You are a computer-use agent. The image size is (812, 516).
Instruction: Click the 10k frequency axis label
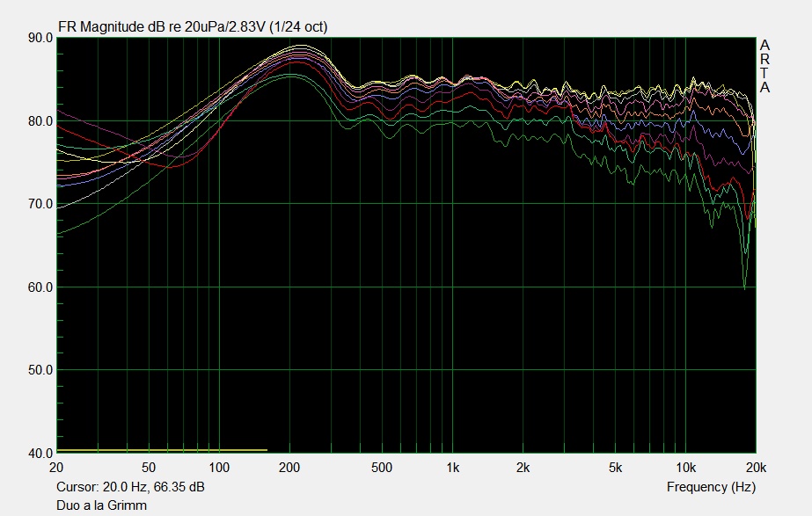(x=685, y=468)
